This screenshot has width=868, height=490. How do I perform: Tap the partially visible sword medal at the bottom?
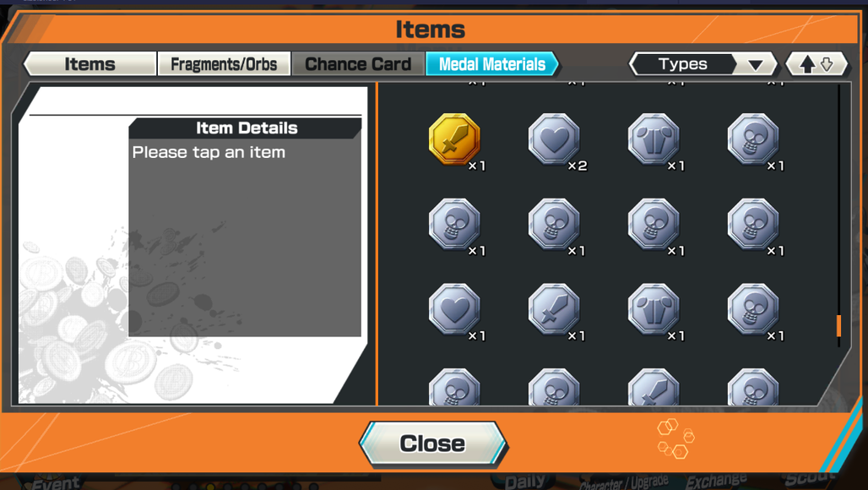tap(654, 387)
